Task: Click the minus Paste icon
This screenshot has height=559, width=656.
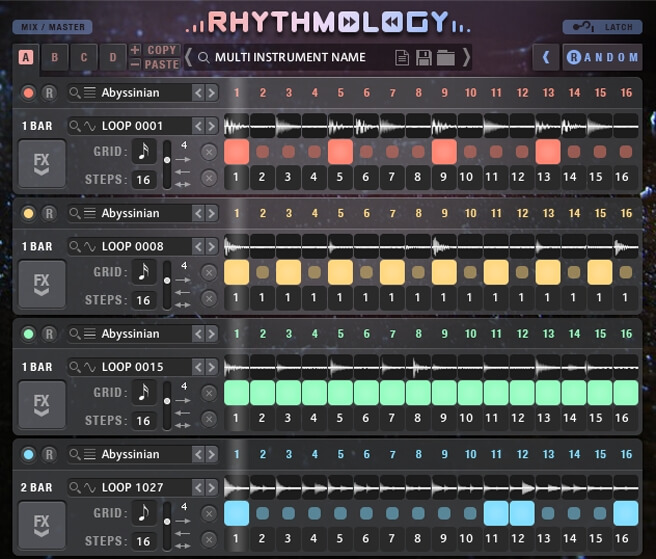Action: point(135,64)
